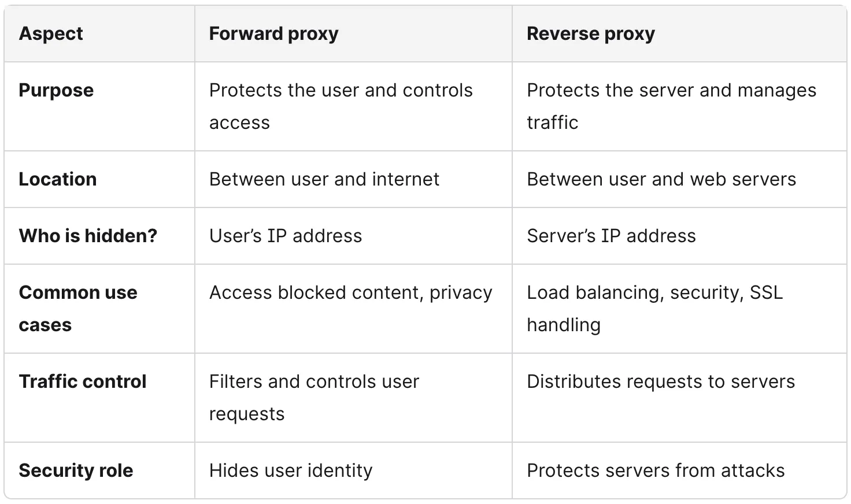Viewport: 851px width, 504px height.
Task: Select the 'Common use cases' row label
Action: pos(77,309)
